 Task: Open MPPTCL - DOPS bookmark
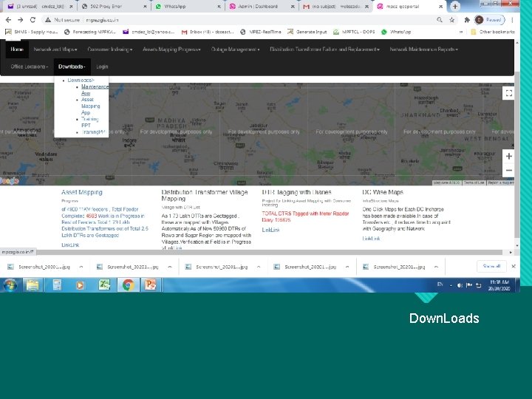[354, 32]
